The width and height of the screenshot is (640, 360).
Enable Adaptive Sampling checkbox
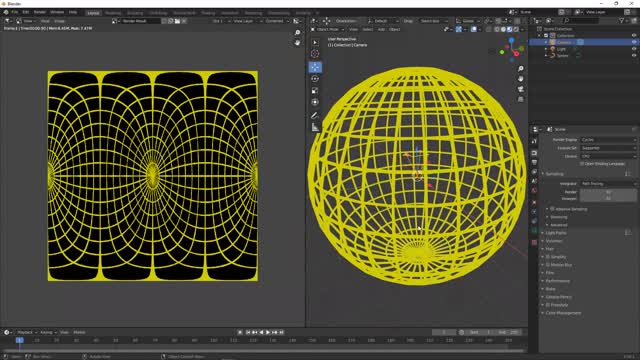pos(553,209)
